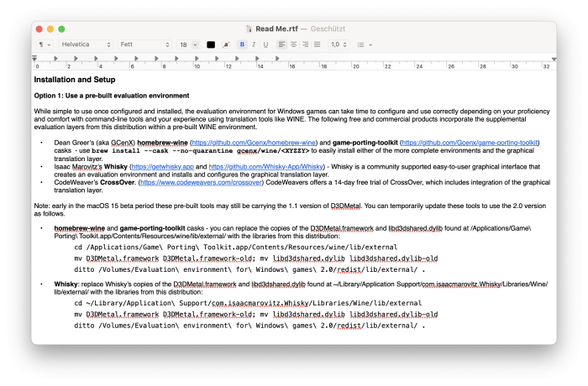Screen dimensions: 588x386
Task: Close the Read Me.rtf window
Action: 39,29
